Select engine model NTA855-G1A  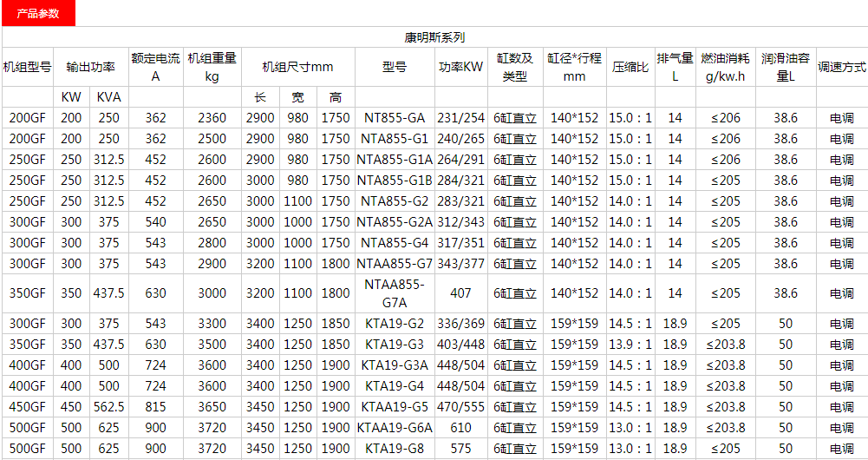pos(395,160)
